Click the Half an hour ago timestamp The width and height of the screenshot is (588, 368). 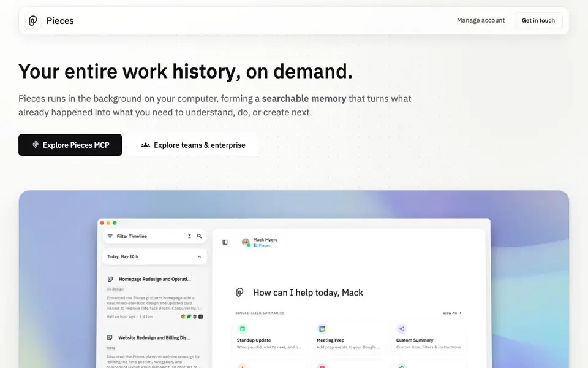tap(130, 316)
